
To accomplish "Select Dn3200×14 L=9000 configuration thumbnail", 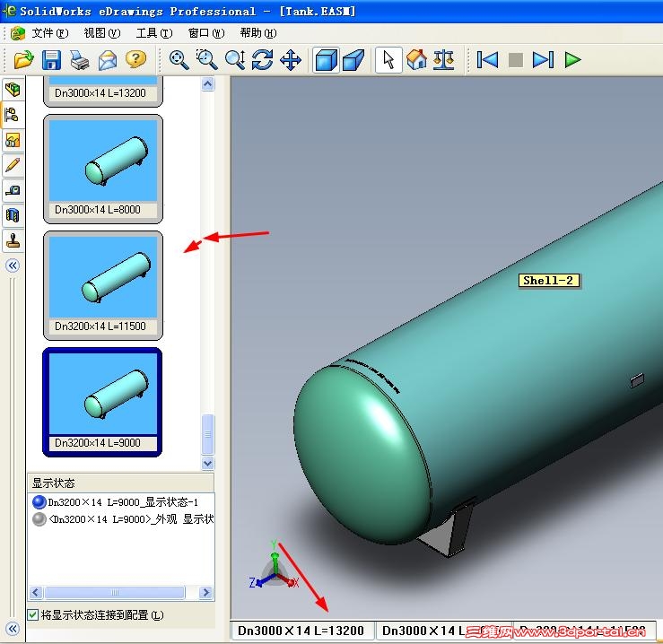I will (x=102, y=402).
